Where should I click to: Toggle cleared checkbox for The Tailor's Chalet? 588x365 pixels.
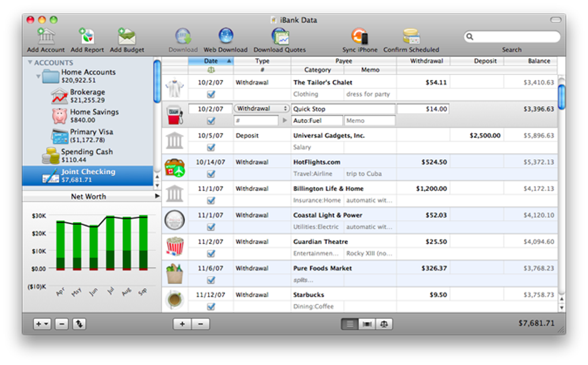pyautogui.click(x=211, y=94)
